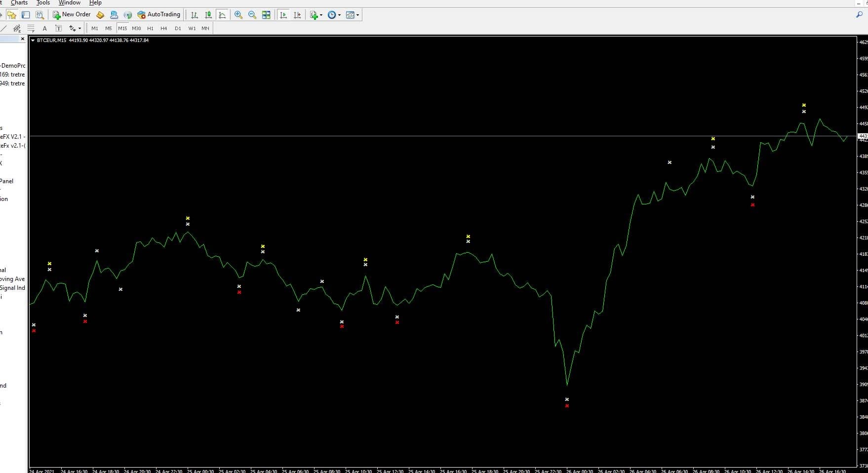Switch chart to candlesticks style
Image resolution: width=868 pixels, height=473 pixels.
pyautogui.click(x=208, y=15)
